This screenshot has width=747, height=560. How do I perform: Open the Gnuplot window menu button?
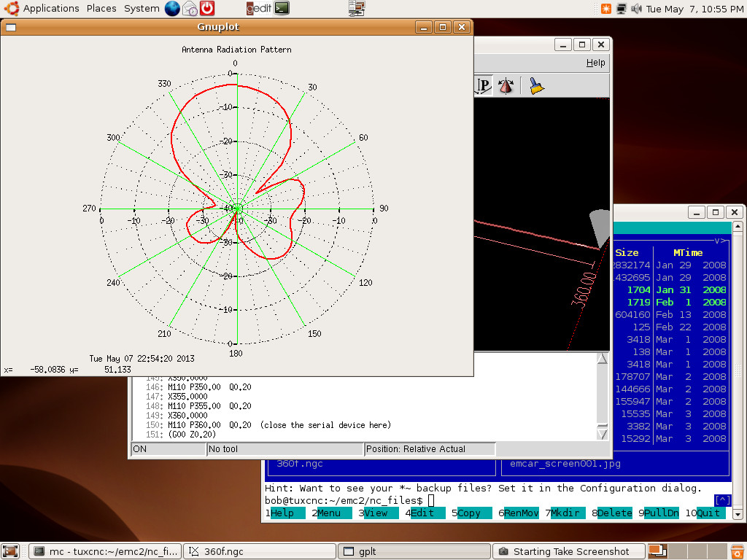pos(11,27)
